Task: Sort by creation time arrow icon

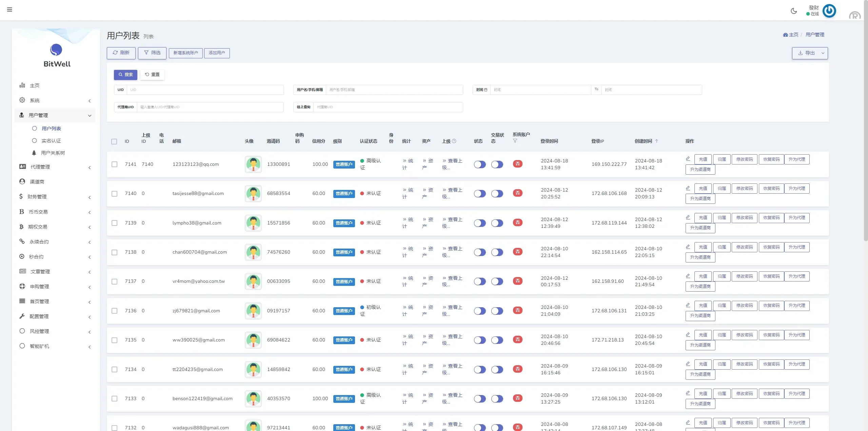Action: point(656,141)
